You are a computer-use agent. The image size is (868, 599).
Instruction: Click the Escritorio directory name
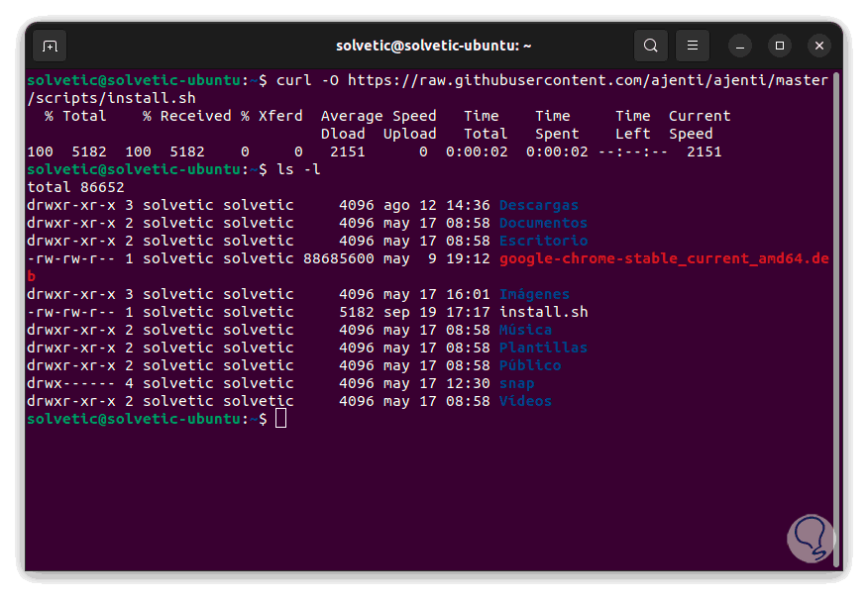click(x=543, y=241)
